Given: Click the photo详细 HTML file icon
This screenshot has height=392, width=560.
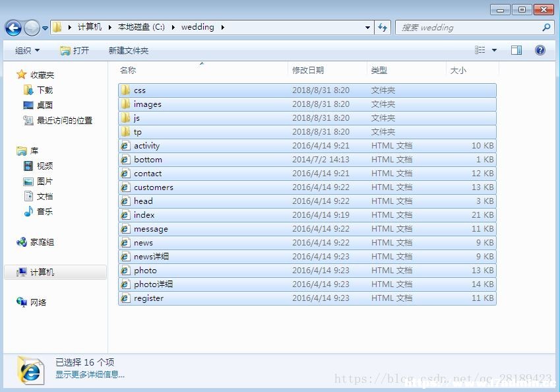Looking at the screenshot, I should point(125,284).
